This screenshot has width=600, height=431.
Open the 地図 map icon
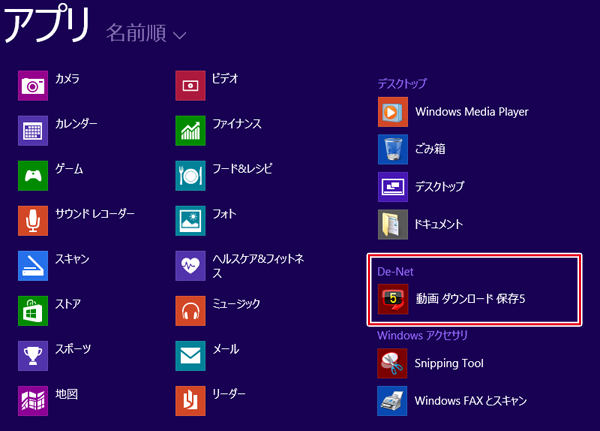(x=33, y=401)
